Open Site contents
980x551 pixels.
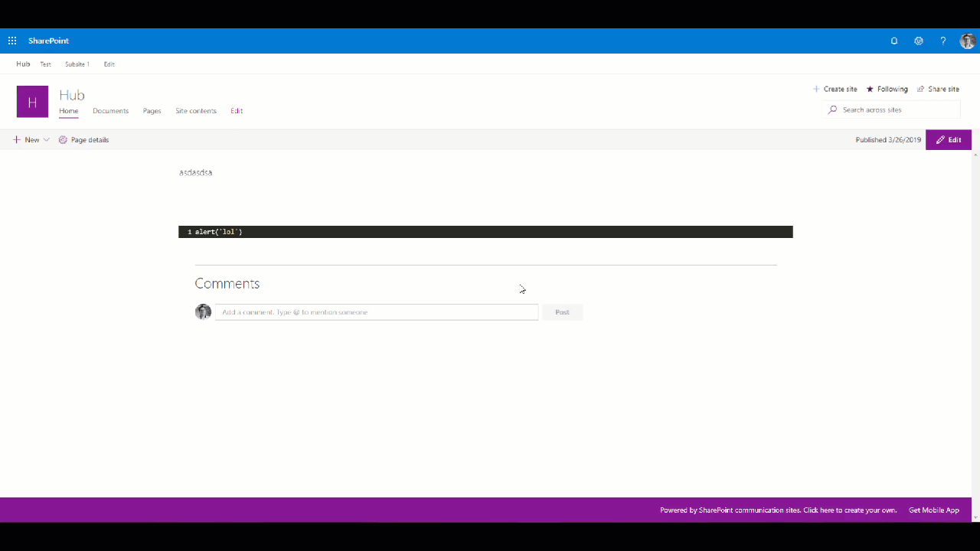(x=196, y=111)
